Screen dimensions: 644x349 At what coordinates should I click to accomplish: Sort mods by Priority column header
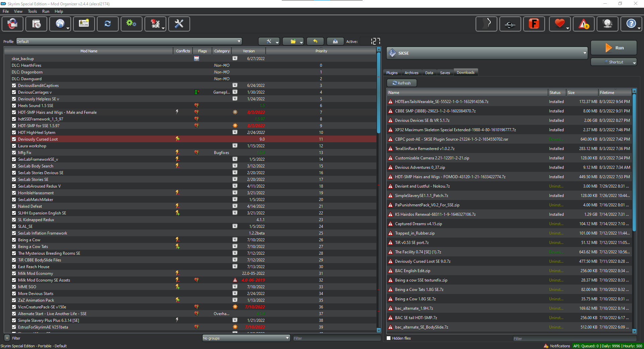click(x=321, y=51)
